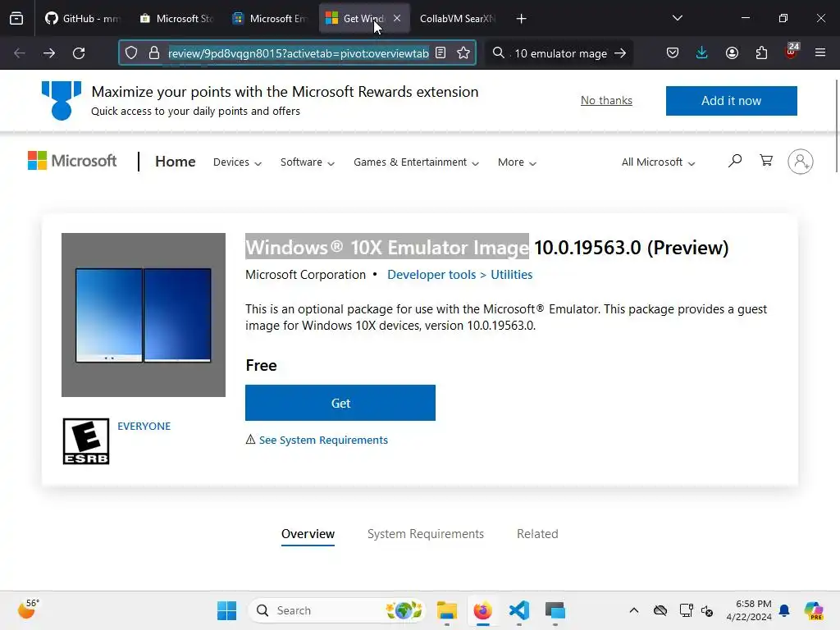Click the ESRB rating badge
This screenshot has width=840, height=630.
tap(86, 441)
